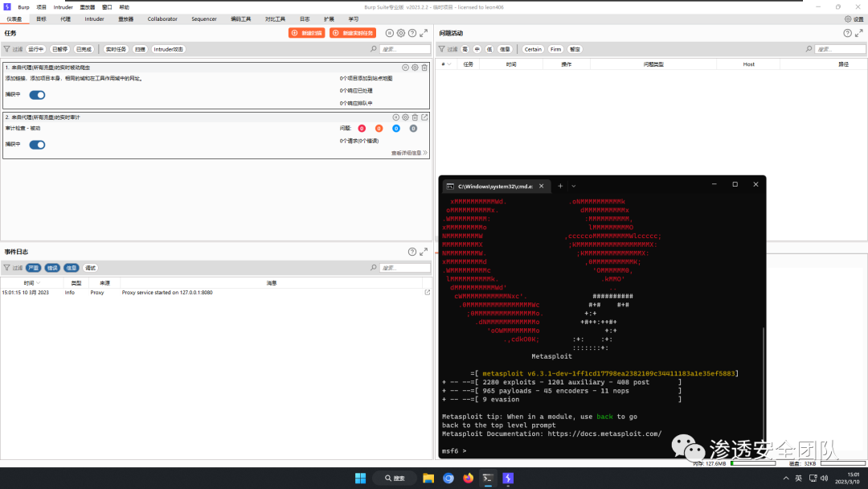The image size is (868, 489).
Task: Open Burp settings gear at top right
Action: click(848, 18)
